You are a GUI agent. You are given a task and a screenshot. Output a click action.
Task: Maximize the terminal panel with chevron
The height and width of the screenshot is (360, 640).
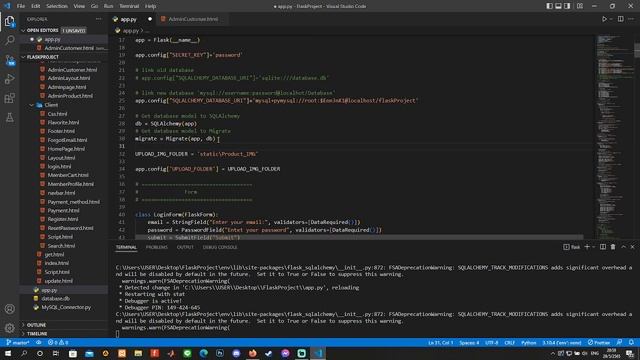click(623, 247)
